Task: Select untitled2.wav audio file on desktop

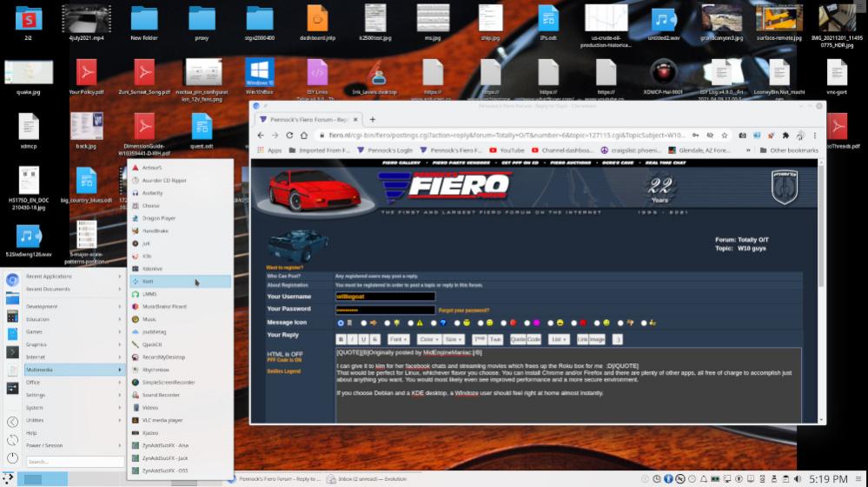Action: 663,23
